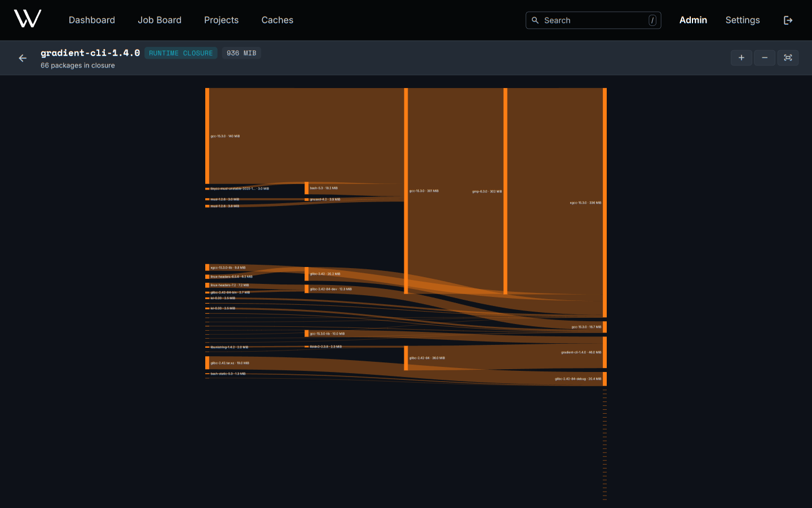
Task: Click the libunistring-1.4.2 · 2.0 MiB label
Action: click(230, 347)
